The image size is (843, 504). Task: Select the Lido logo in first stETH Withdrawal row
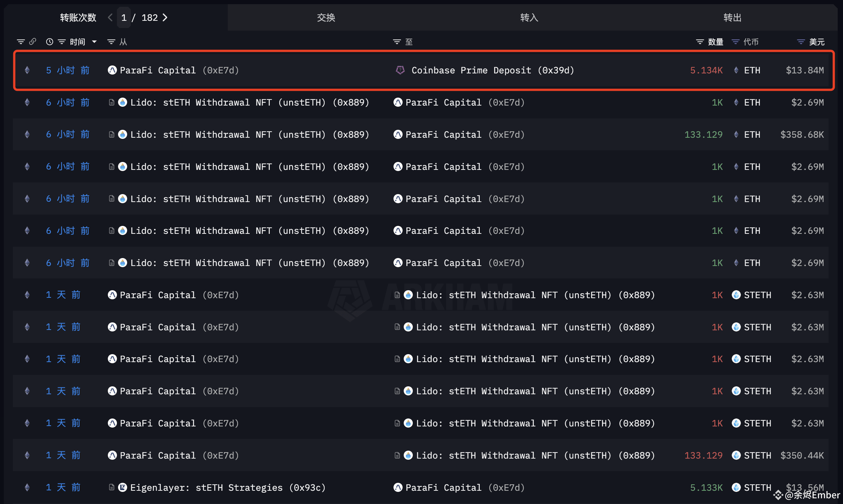coord(123,102)
